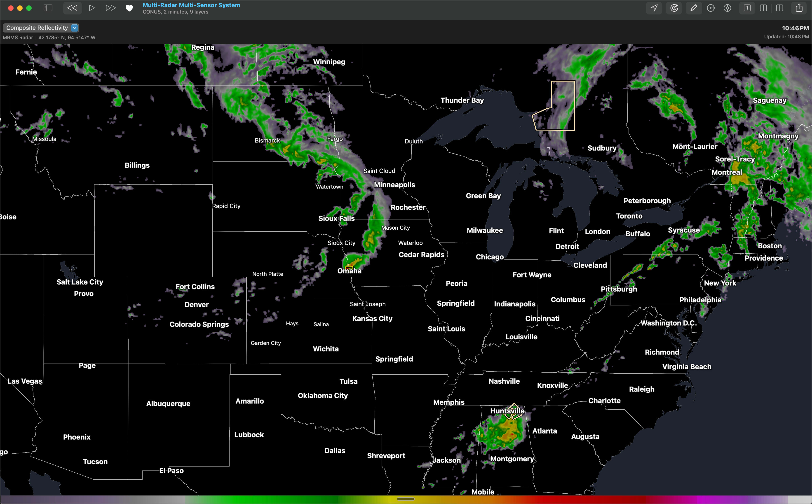Switch to four-pane grid layout

coord(780,8)
